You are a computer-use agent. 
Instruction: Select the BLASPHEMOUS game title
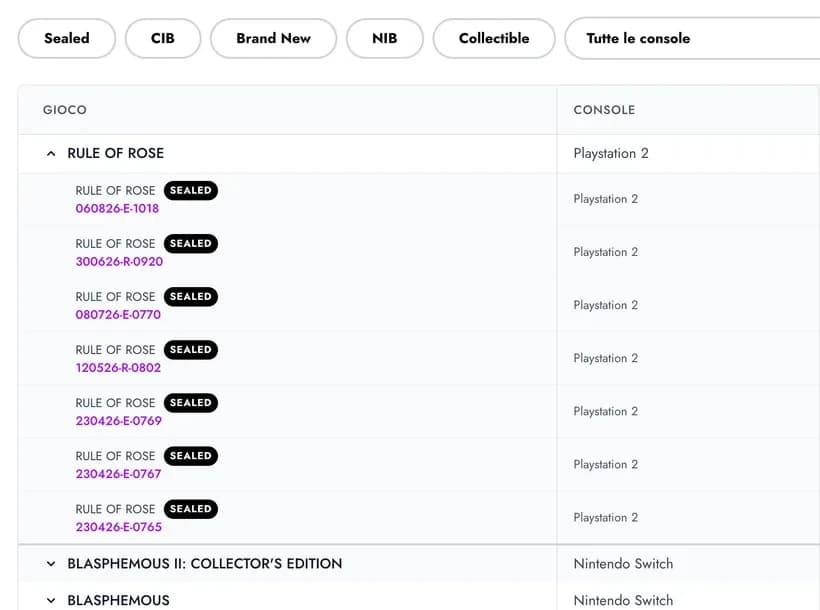[118, 600]
